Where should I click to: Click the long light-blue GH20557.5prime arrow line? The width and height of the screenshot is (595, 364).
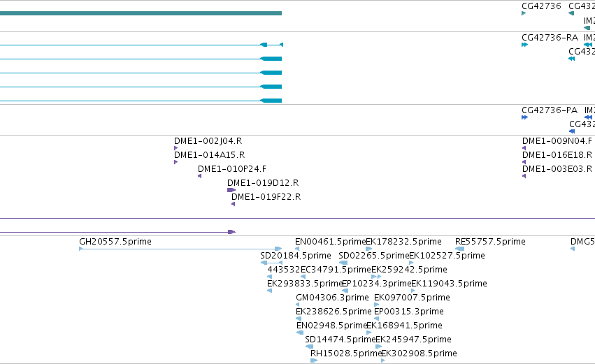point(180,249)
